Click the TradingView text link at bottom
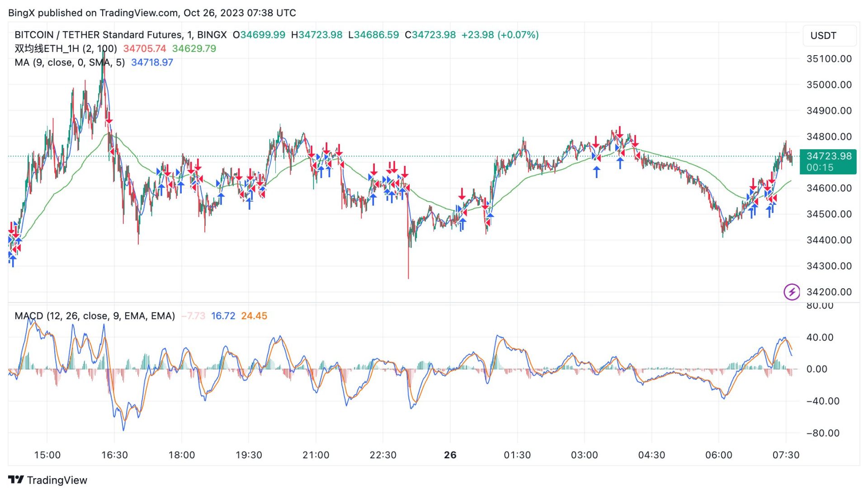This screenshot has width=868, height=494. pyautogui.click(x=57, y=480)
